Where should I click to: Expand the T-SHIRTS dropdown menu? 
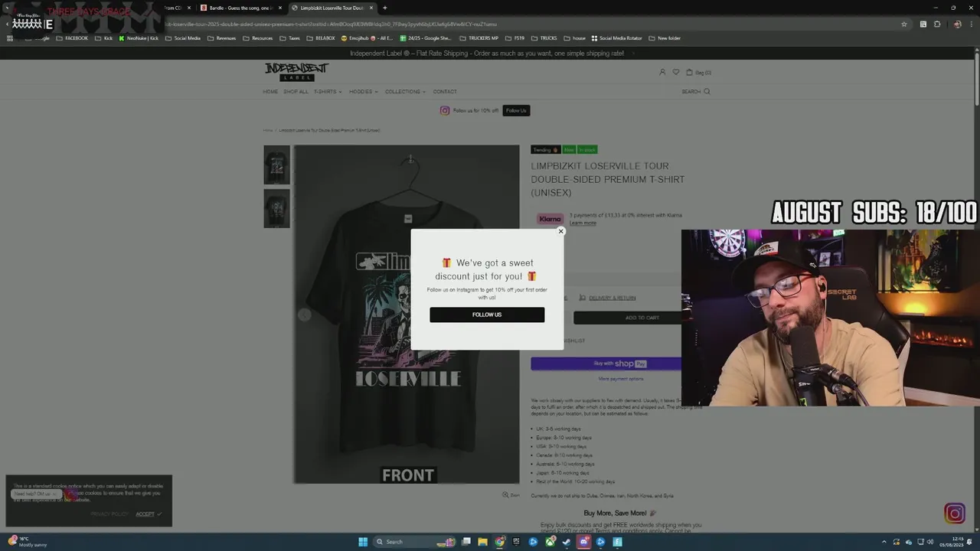[x=328, y=92]
